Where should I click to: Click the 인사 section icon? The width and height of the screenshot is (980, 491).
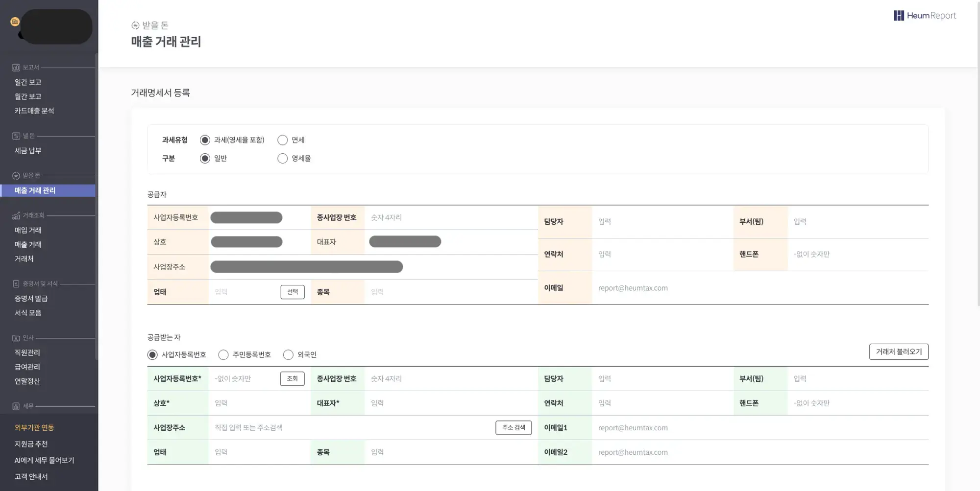click(16, 338)
